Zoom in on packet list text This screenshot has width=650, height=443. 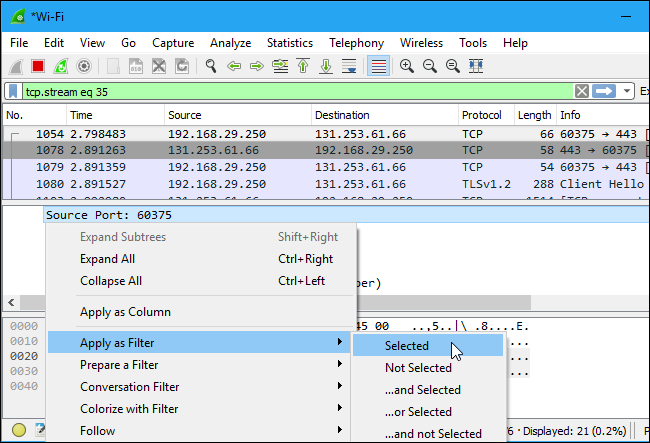point(407,66)
